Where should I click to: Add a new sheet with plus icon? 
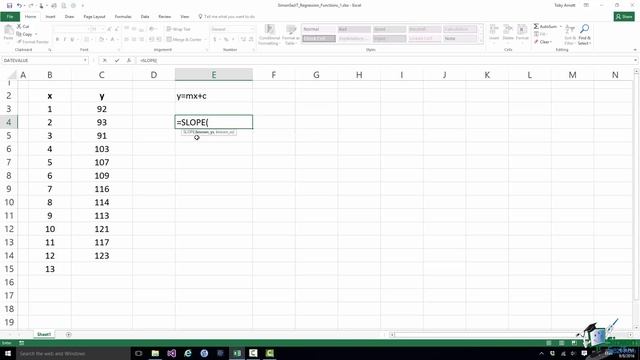pos(69,334)
